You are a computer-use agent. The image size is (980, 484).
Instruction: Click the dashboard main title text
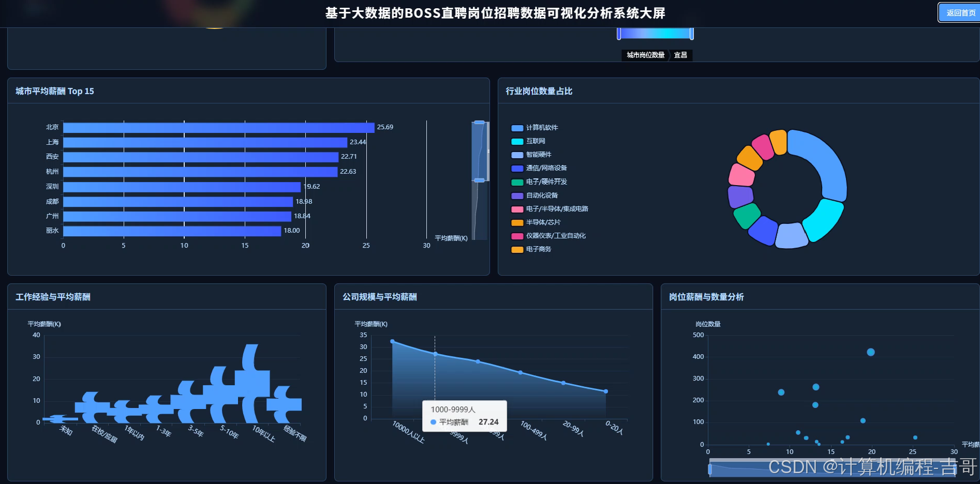tap(495, 13)
